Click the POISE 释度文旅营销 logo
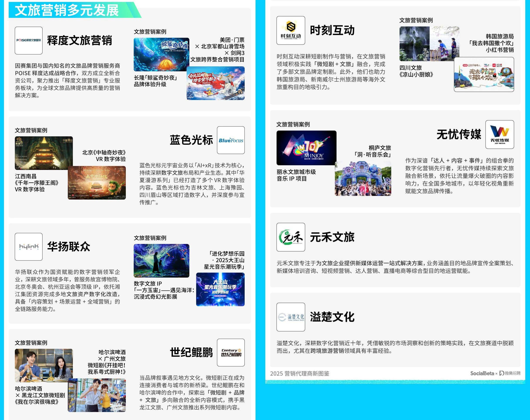Viewport: 530px width, 420px height. (29, 40)
